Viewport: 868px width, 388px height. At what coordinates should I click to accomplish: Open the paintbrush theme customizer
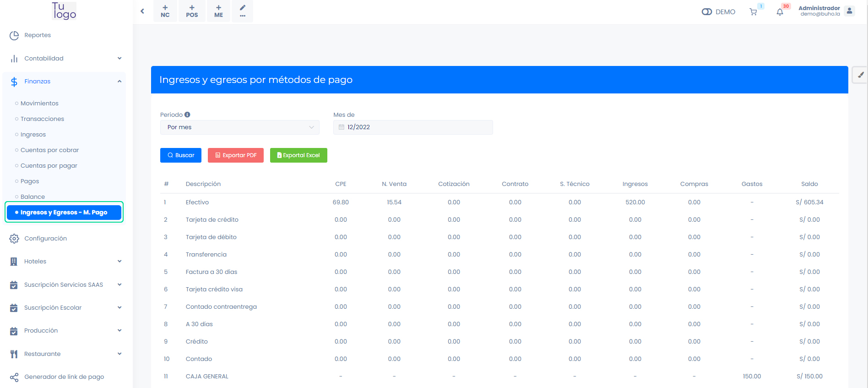click(x=860, y=75)
